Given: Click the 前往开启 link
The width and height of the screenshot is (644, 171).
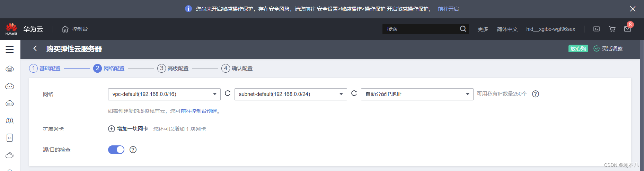Looking at the screenshot, I should (x=448, y=9).
